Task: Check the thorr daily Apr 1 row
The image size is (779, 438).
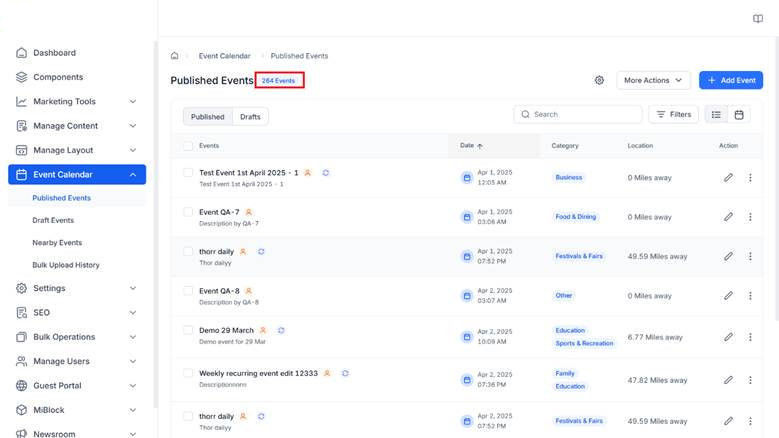Action: 188,251
